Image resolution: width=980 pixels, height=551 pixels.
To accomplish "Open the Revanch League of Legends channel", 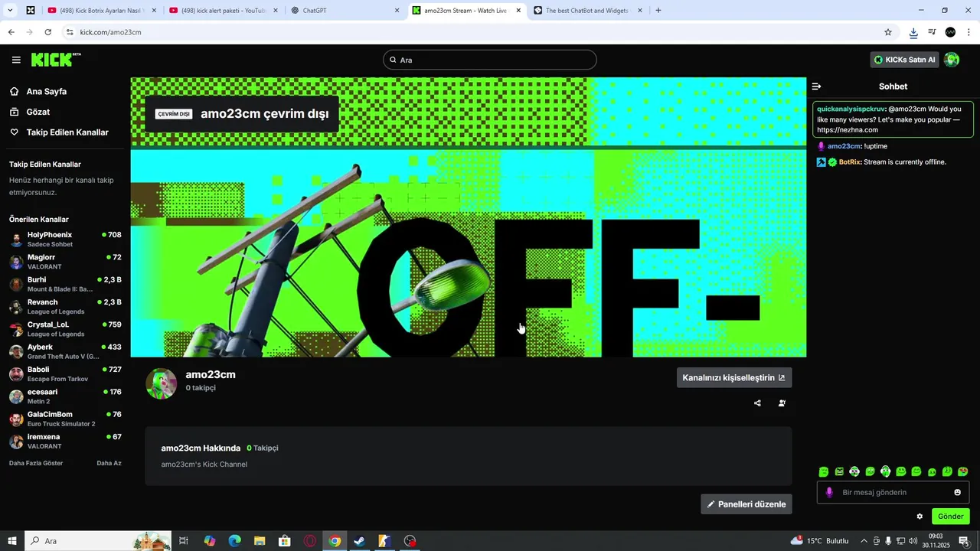I will click(x=65, y=306).
